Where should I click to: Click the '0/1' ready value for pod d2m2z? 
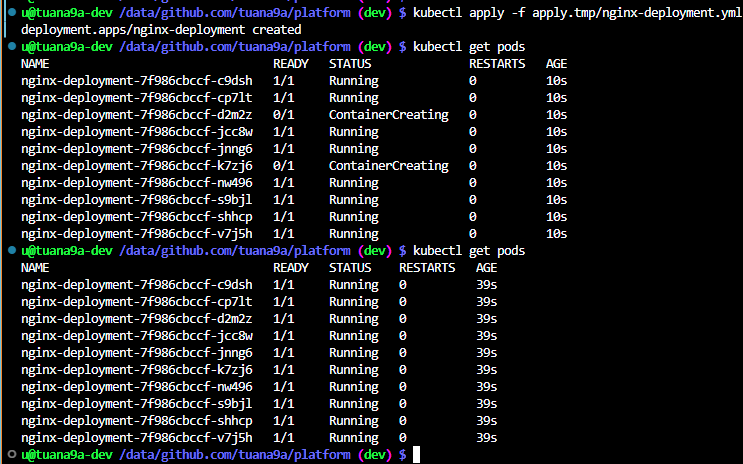[x=284, y=115]
